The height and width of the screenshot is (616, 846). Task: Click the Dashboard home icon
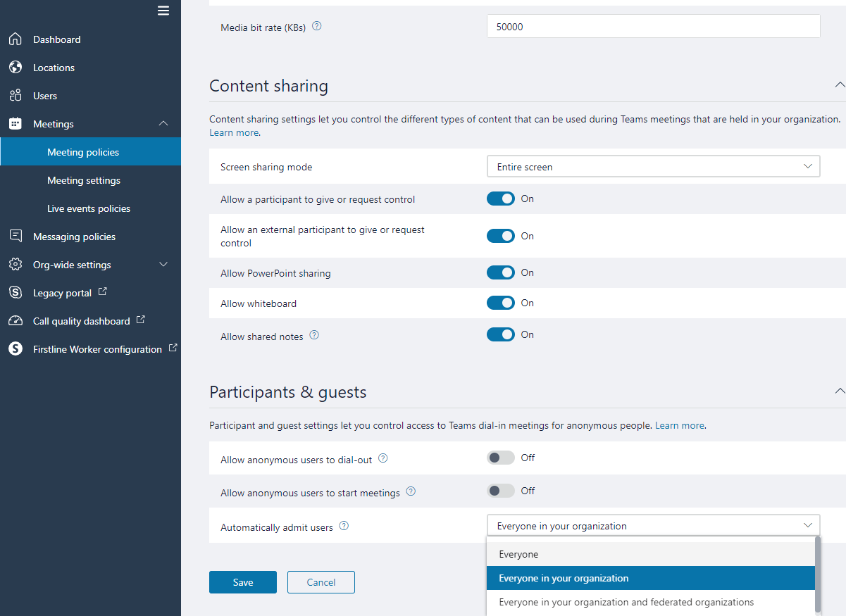point(15,39)
